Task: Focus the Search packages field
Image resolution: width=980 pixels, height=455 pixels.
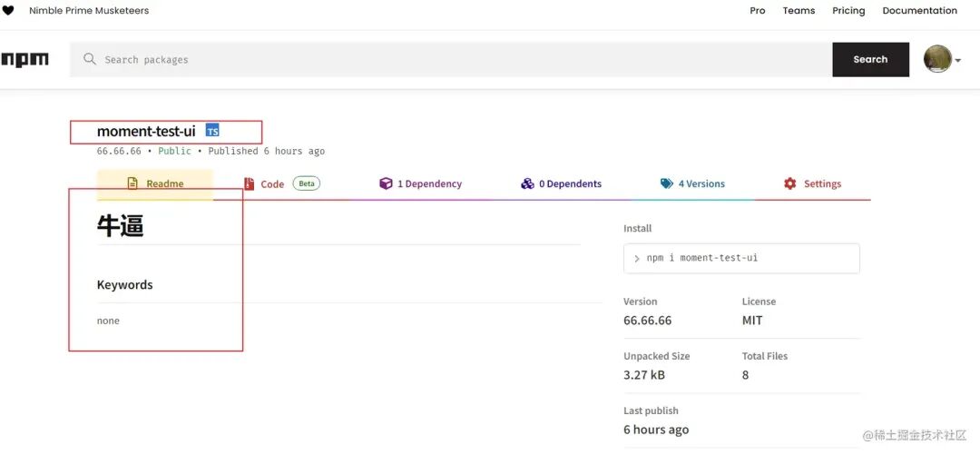Action: [x=451, y=59]
